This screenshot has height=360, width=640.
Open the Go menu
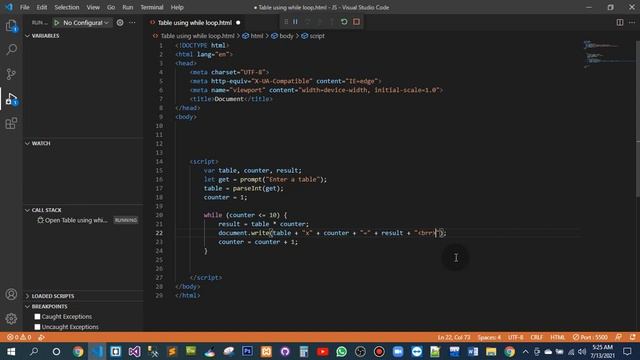pos(111,7)
